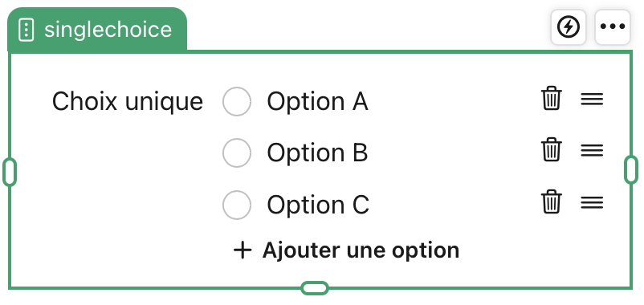Delete Option B with trash icon

(551, 150)
